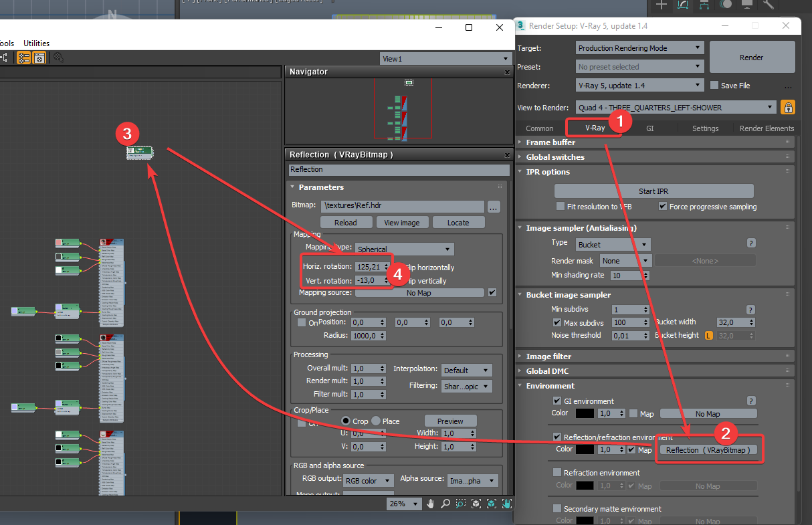The image size is (812, 525).
Task: Select the Crop radio button
Action: 346,421
